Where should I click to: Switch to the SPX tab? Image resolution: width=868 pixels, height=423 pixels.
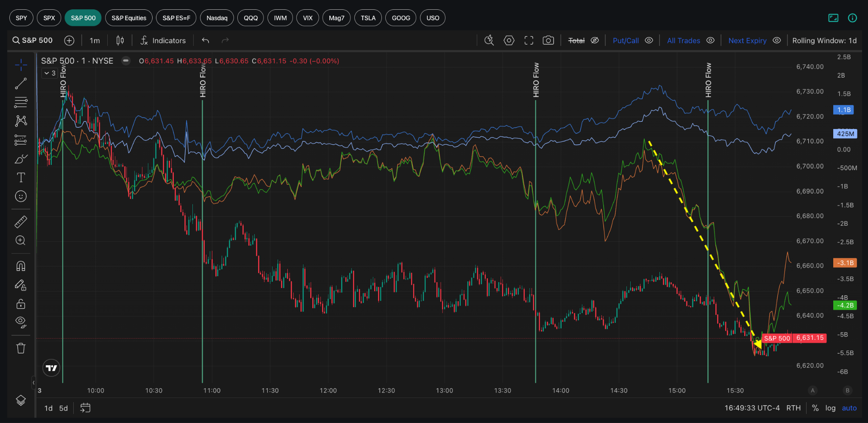coord(49,18)
